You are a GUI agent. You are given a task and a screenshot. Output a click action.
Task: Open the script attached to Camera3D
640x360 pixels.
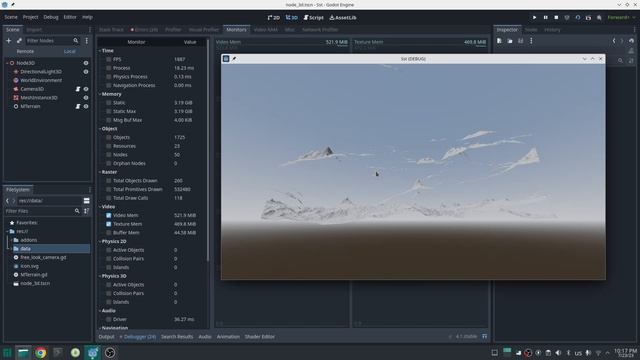click(x=78, y=89)
